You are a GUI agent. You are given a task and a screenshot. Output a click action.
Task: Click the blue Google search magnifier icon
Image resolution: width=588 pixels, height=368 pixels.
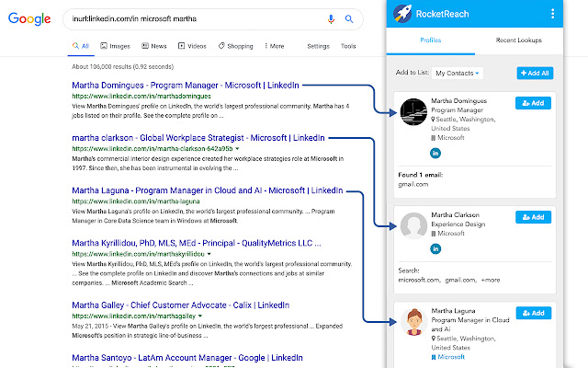pos(349,18)
